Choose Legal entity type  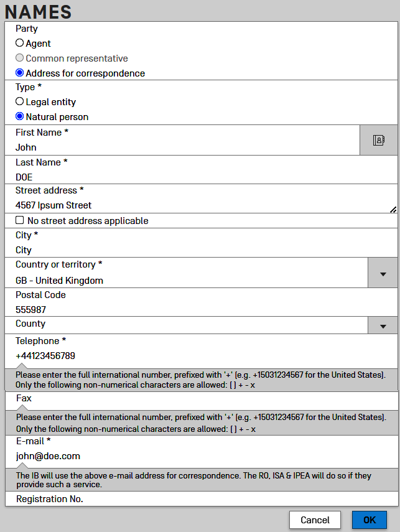click(x=20, y=101)
